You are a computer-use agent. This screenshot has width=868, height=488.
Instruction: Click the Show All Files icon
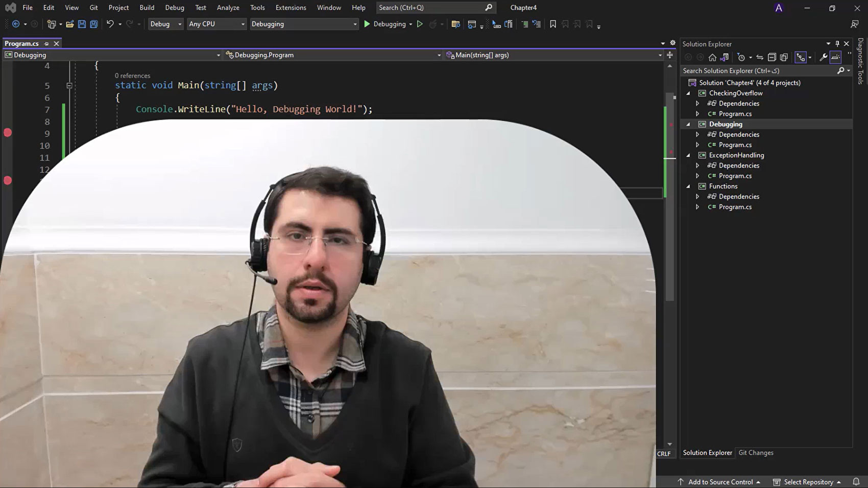pos(784,57)
